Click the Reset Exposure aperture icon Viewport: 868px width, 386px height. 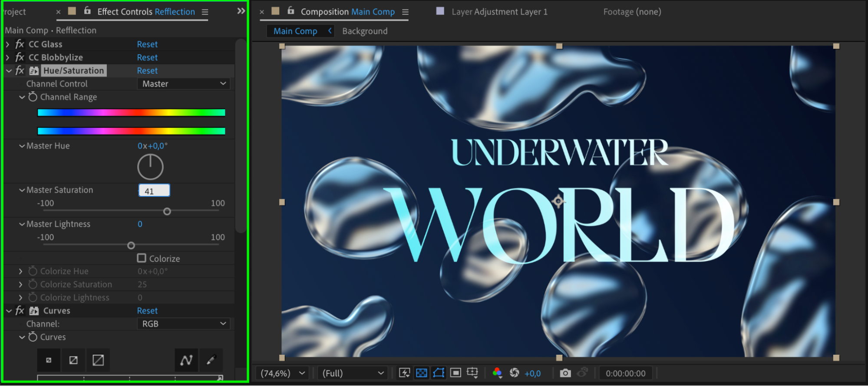514,373
